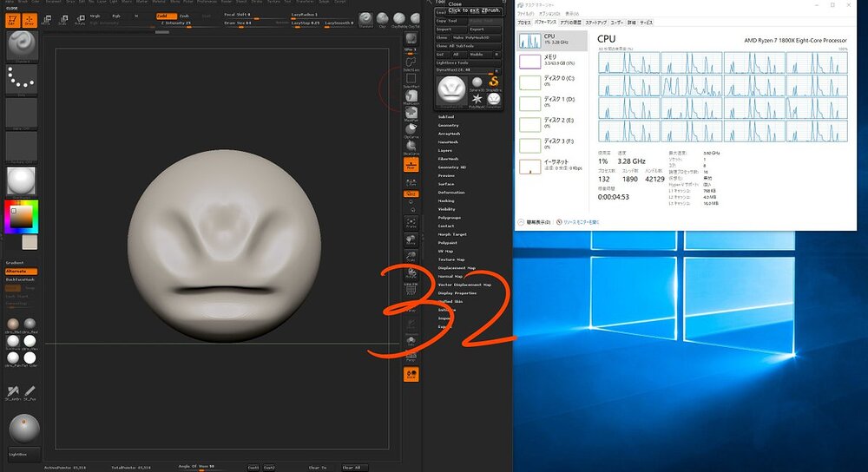Screen dimensions: 868x472
Task: Expand the Layers subpalette
Action: coord(445,150)
